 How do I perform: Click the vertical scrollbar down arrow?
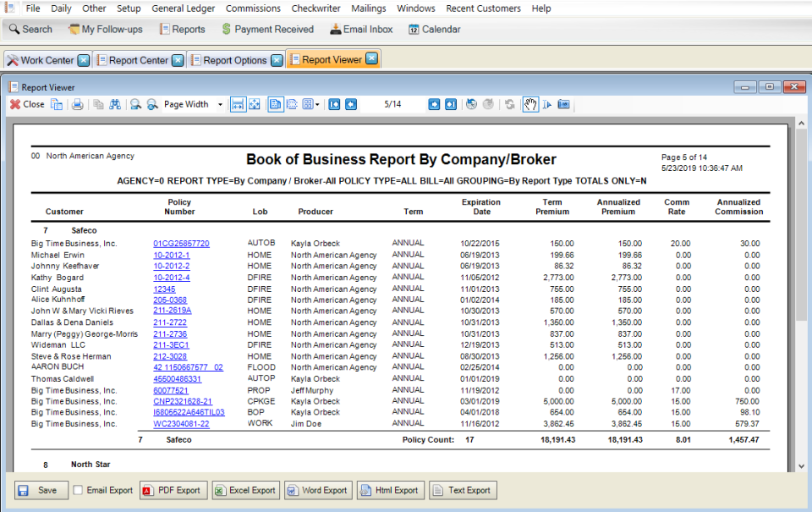click(x=800, y=465)
